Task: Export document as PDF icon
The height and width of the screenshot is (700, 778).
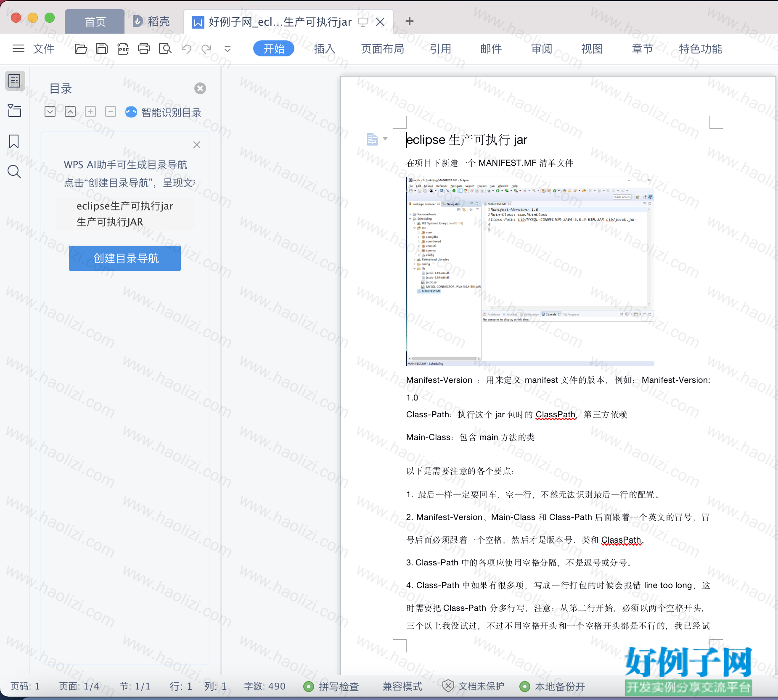Action: point(123,49)
